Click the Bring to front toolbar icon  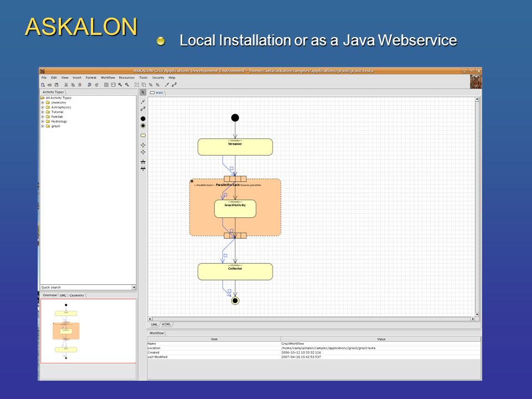click(x=151, y=84)
